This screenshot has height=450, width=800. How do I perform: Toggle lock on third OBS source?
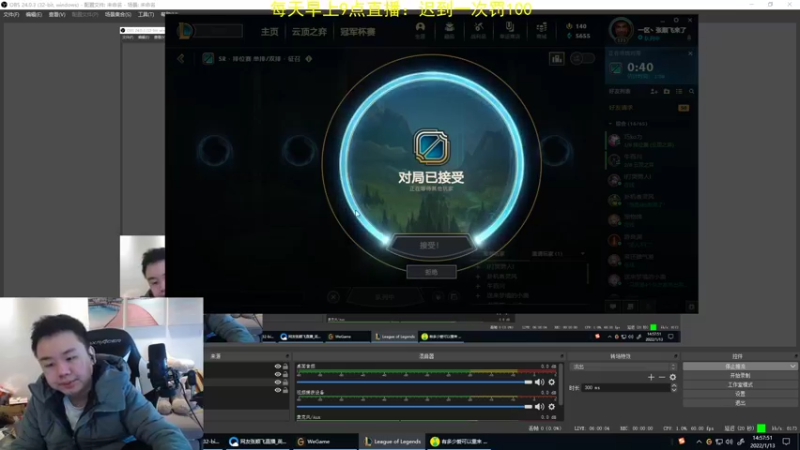(285, 382)
